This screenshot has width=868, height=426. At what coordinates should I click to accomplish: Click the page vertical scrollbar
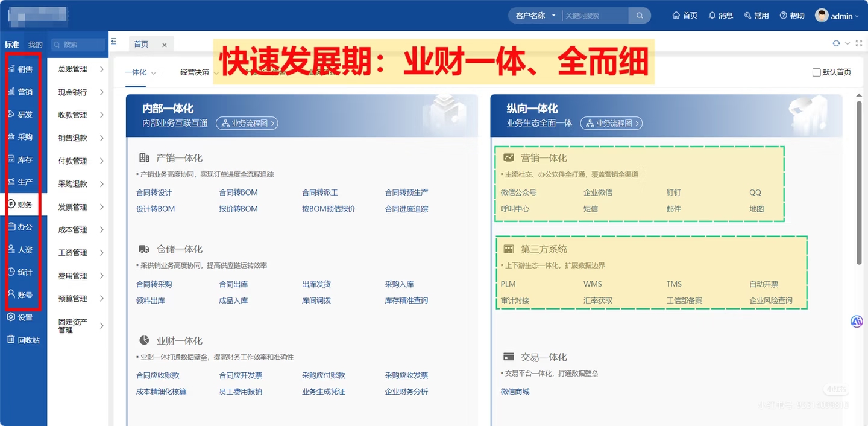(x=859, y=182)
